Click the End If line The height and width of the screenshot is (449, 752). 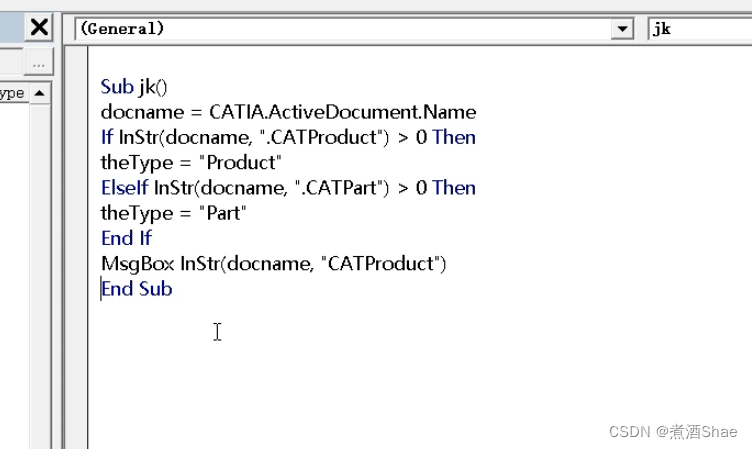coord(126,238)
